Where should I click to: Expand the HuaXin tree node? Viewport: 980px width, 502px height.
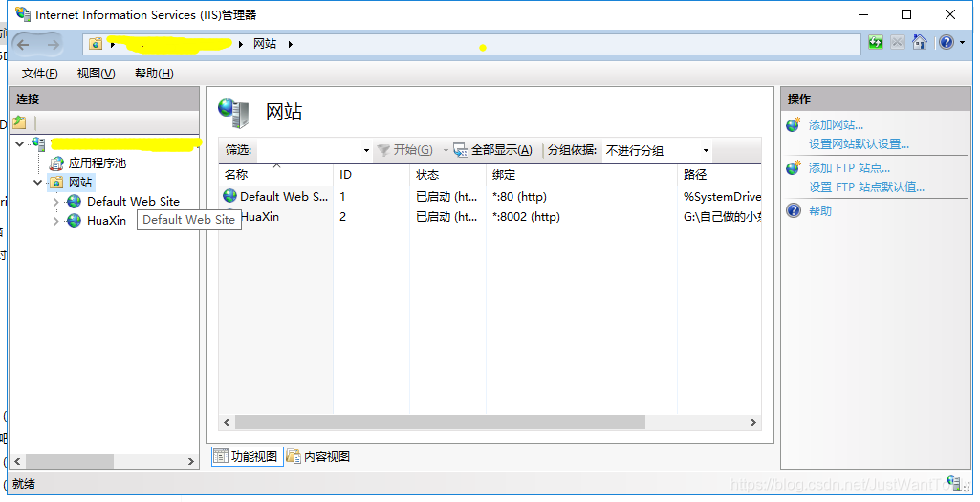(55, 221)
